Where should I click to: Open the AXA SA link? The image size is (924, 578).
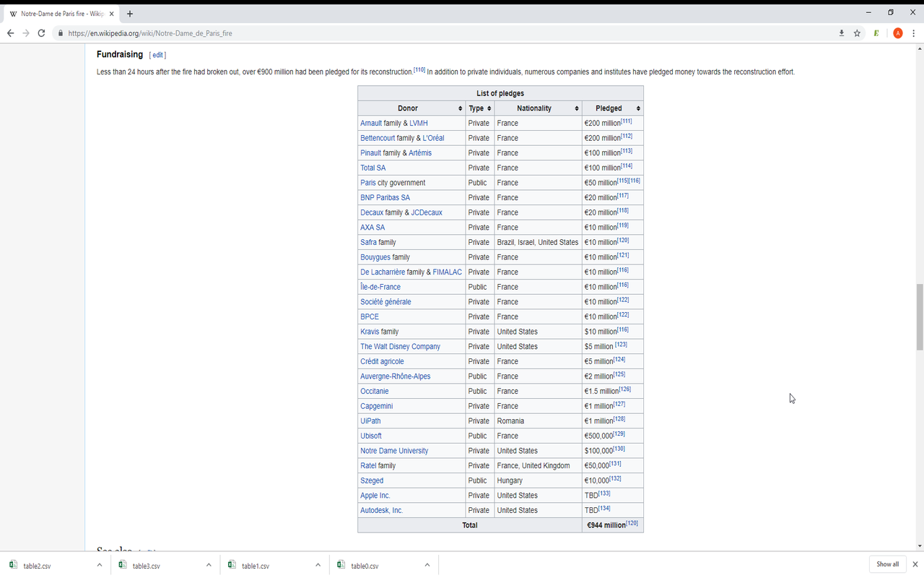[x=372, y=228]
